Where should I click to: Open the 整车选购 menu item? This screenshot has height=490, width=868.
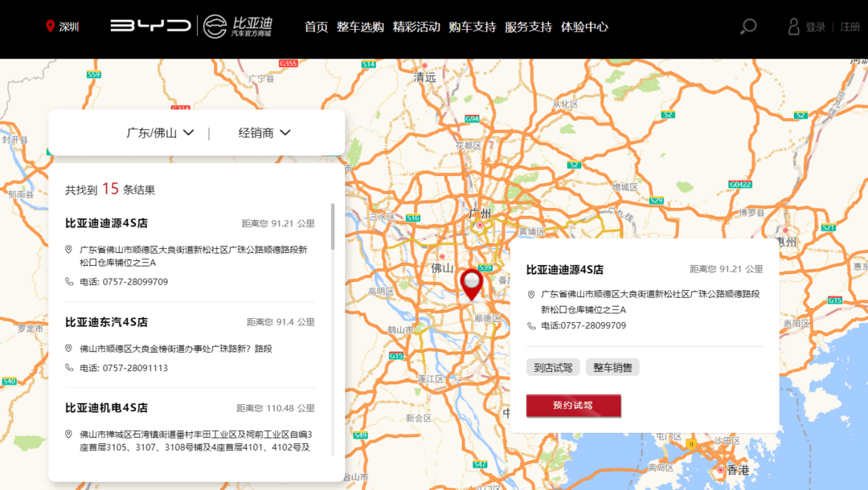(x=360, y=27)
